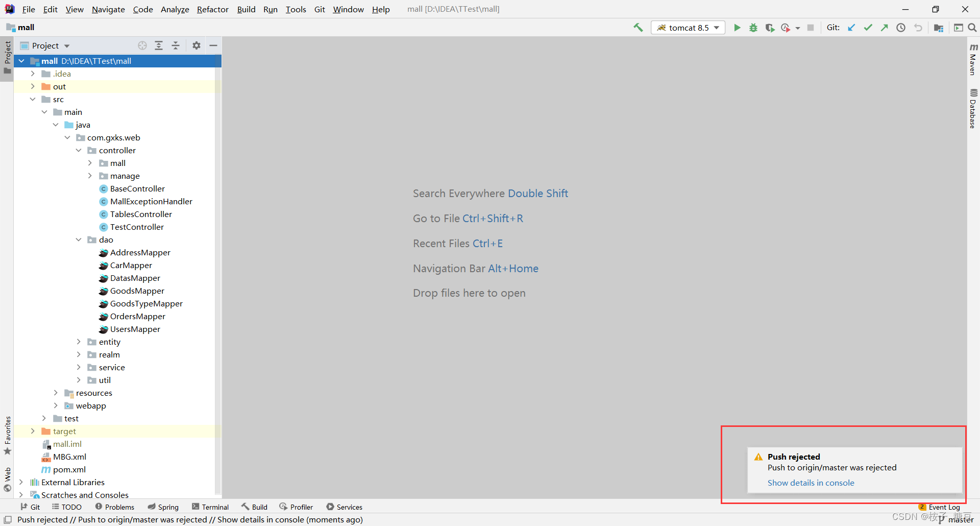The image size is (980, 526).
Task: Expand the entity folder in Project tree
Action: 79,342
